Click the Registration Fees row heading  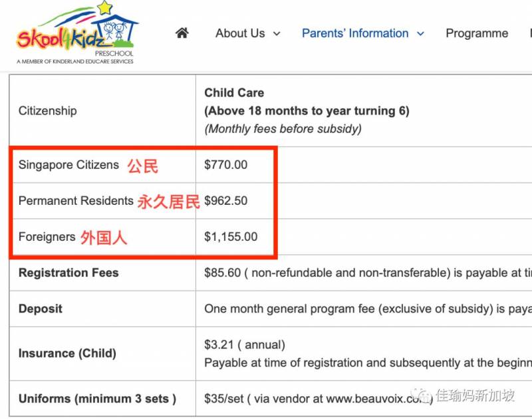click(68, 273)
